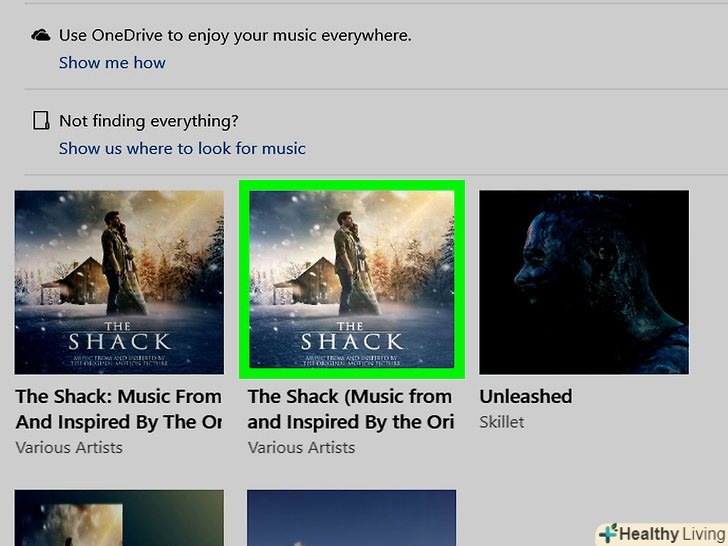728x546 pixels.
Task: Click 'The Shack (Music from' album title
Action: click(x=350, y=396)
